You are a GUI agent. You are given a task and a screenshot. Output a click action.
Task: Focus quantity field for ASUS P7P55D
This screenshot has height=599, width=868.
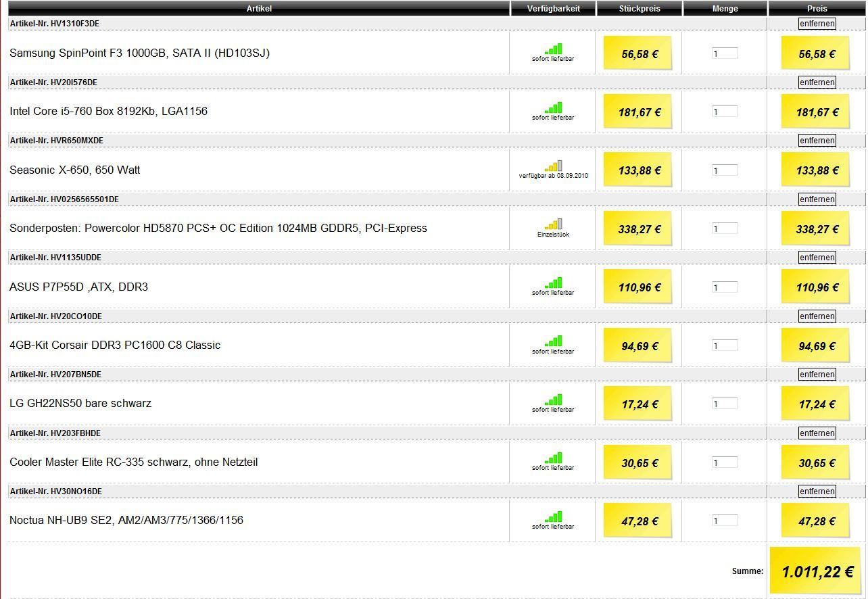tap(725, 287)
